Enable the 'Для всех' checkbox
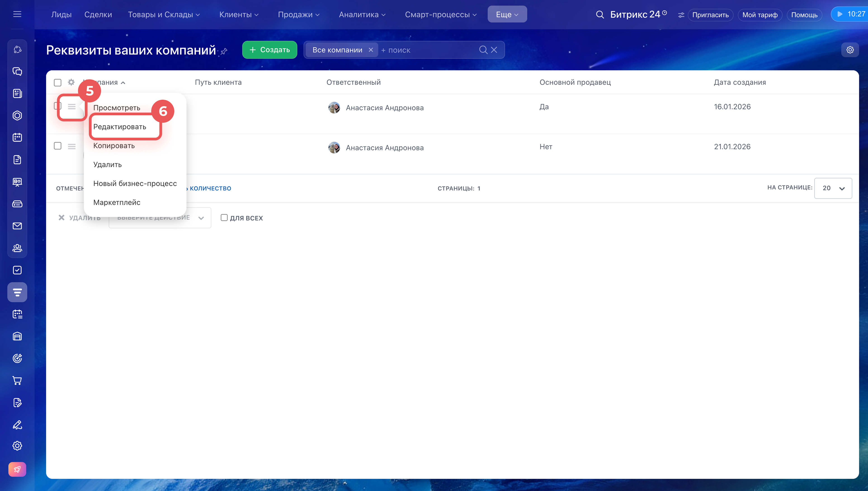Image resolution: width=868 pixels, height=491 pixels. coord(224,218)
